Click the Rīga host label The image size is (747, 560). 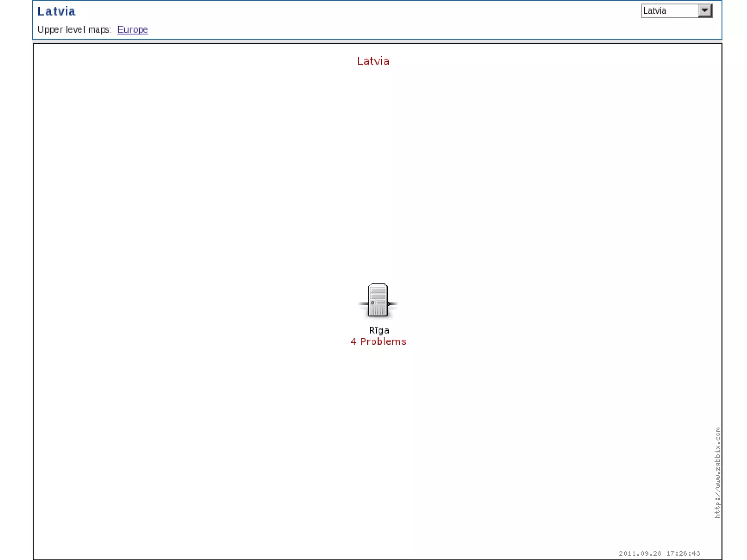point(379,331)
